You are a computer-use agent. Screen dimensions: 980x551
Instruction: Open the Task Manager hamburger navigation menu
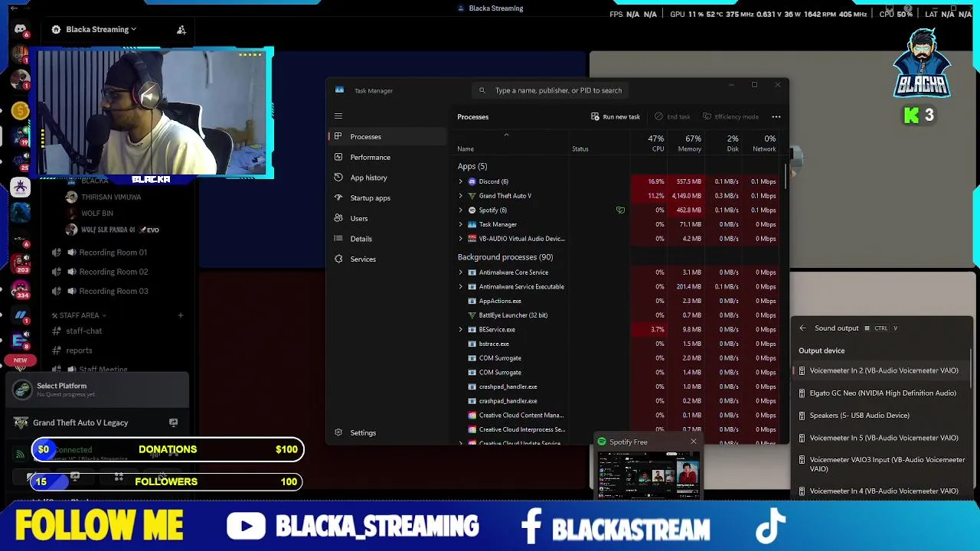click(338, 116)
